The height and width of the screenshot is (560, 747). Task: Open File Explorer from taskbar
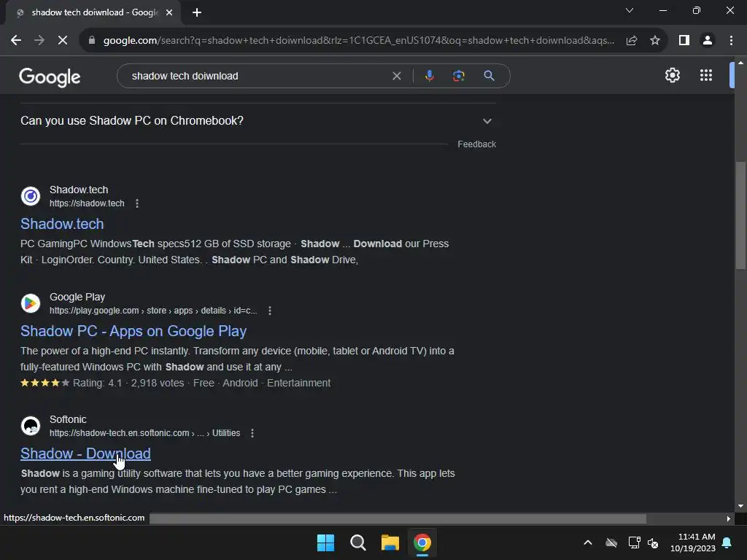390,542
